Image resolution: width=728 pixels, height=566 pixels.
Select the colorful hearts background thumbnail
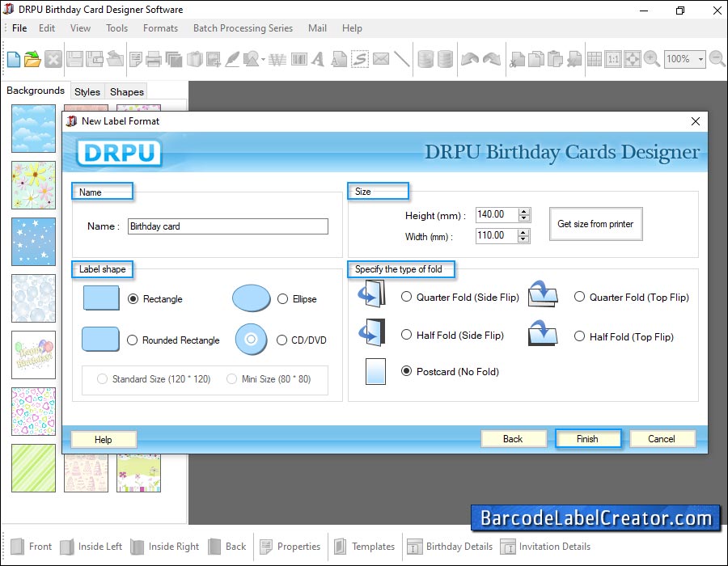33,412
